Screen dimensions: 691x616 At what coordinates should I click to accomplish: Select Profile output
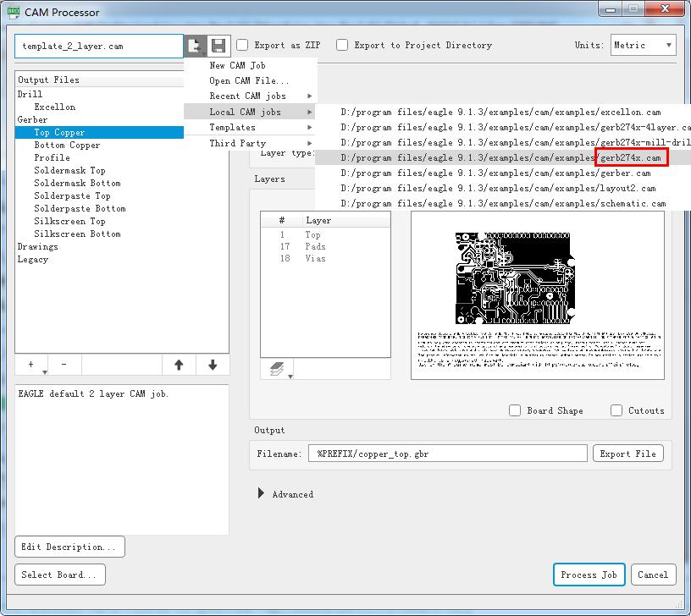pos(52,157)
